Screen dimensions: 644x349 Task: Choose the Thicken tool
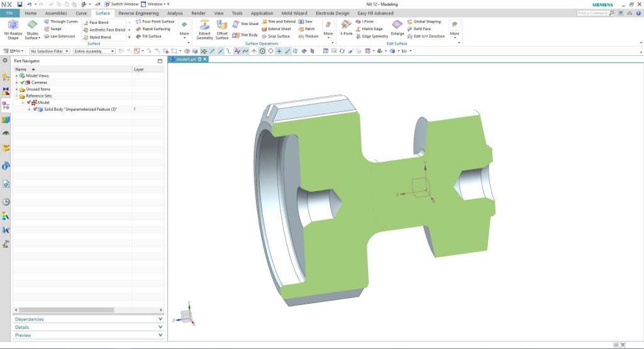click(308, 36)
